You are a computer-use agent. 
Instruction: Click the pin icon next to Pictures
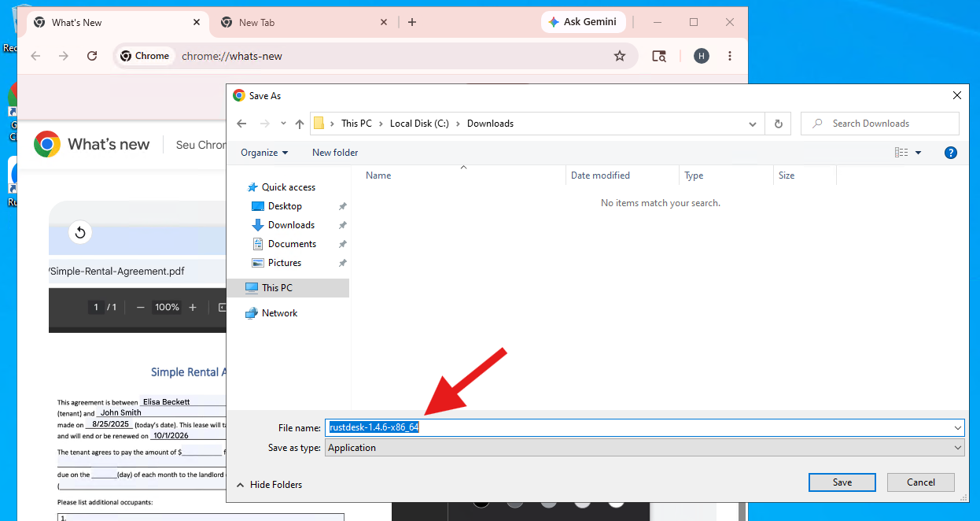pyautogui.click(x=342, y=263)
